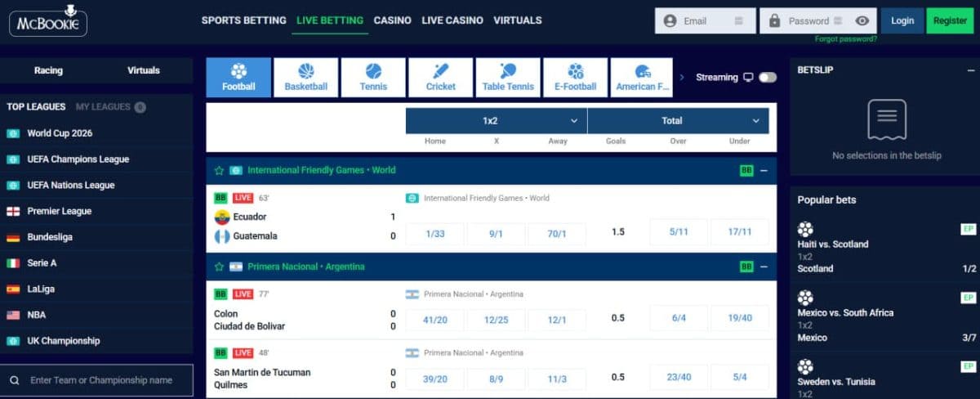This screenshot has height=399, width=980.
Task: Show more sports with the right arrow
Action: click(682, 78)
